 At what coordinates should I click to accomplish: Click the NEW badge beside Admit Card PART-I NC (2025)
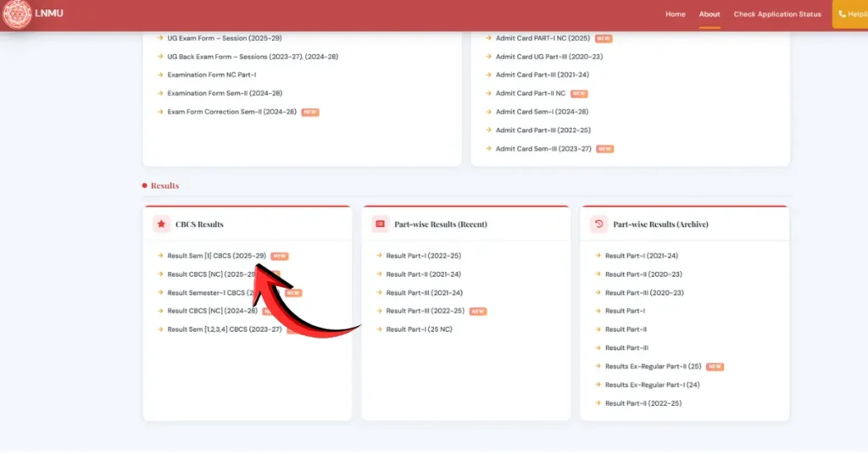pyautogui.click(x=604, y=39)
